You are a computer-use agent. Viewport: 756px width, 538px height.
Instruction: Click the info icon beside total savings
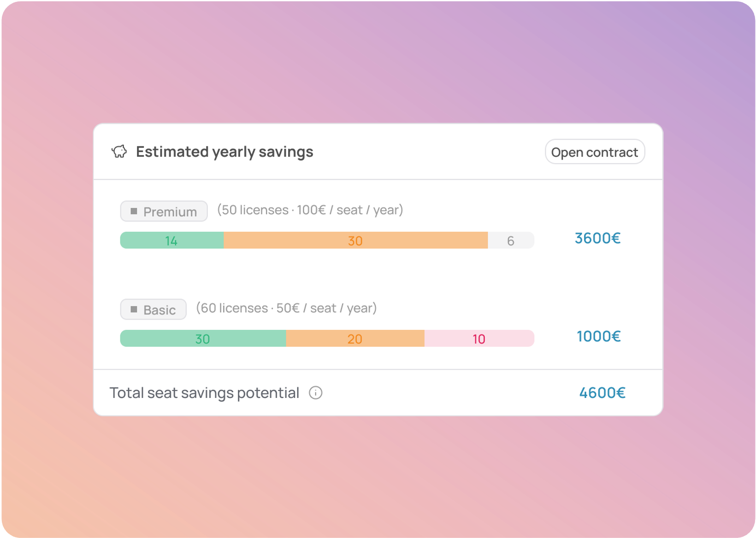click(316, 393)
